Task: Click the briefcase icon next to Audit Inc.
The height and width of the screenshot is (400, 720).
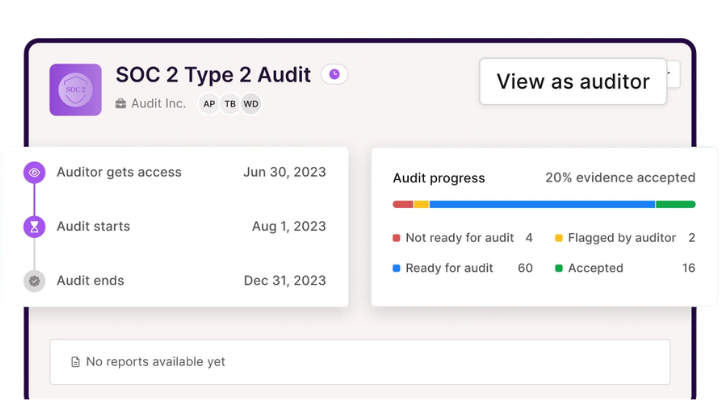Action: click(121, 104)
